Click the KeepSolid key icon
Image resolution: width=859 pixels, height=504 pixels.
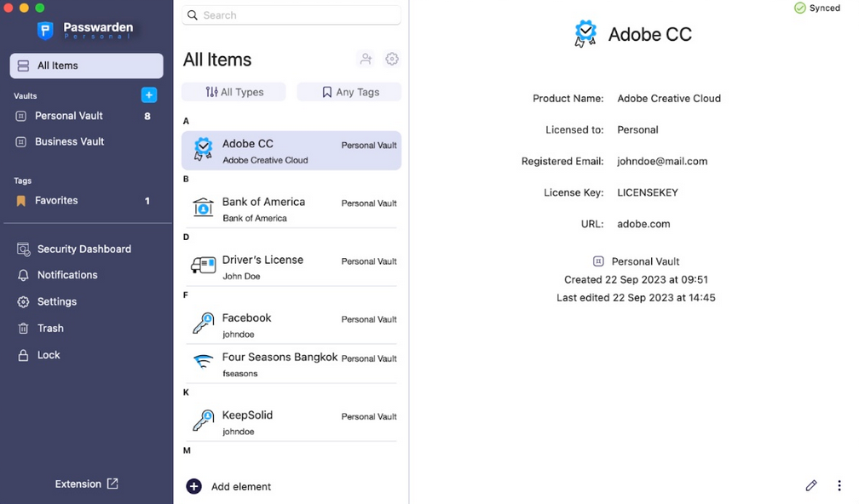tap(203, 421)
